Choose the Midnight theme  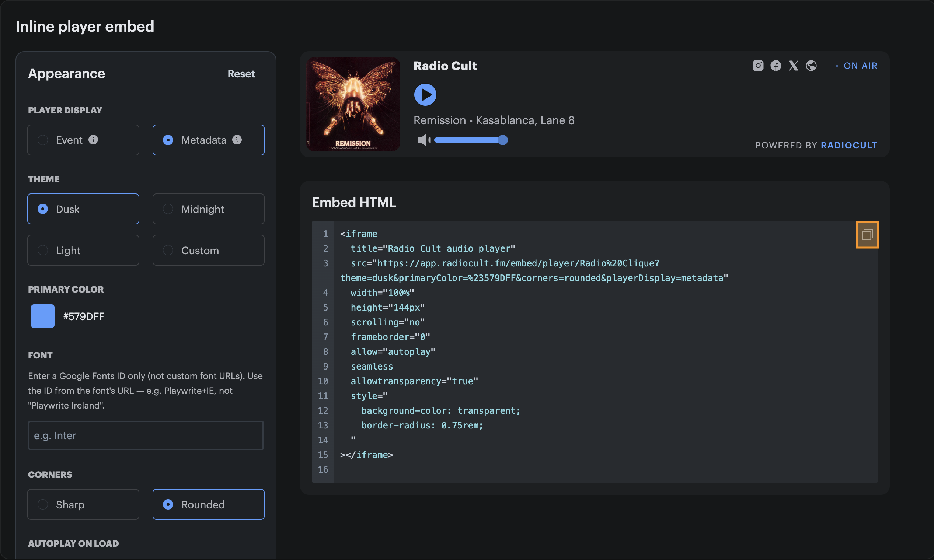pyautogui.click(x=208, y=209)
